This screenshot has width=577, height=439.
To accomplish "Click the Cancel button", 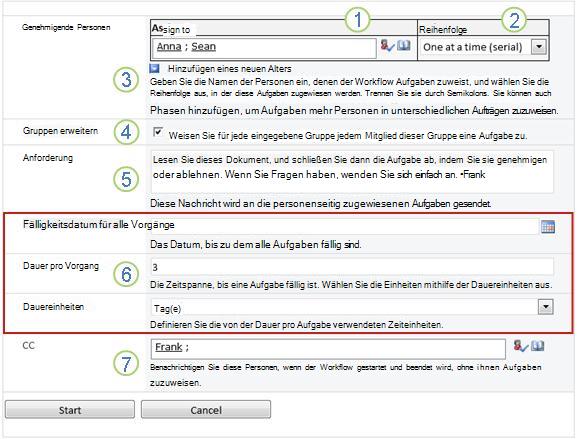I will point(206,410).
